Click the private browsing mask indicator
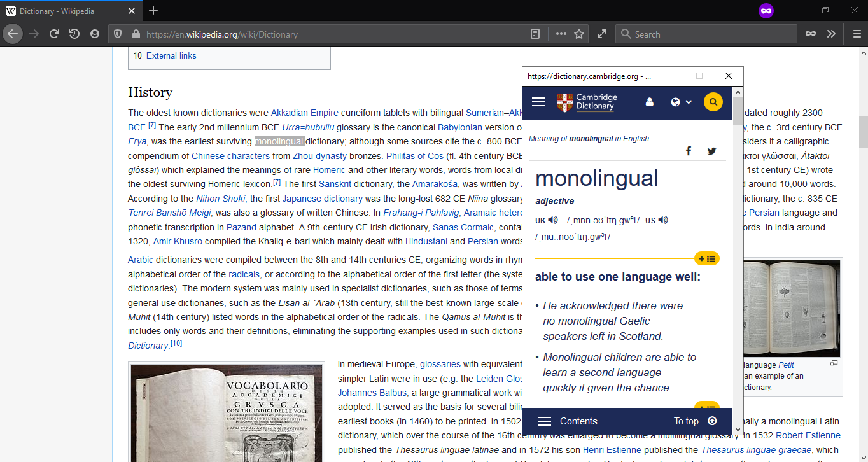The image size is (868, 462). [x=766, y=11]
